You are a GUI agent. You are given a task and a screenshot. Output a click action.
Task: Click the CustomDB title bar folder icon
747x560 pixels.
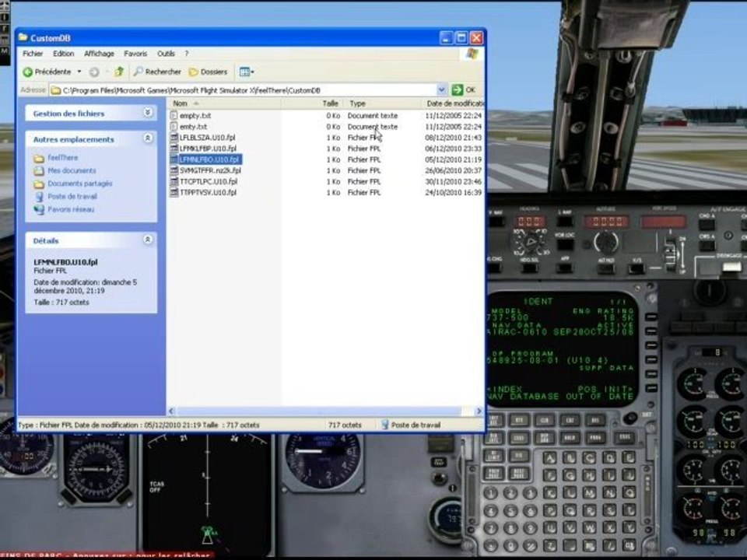(x=23, y=37)
